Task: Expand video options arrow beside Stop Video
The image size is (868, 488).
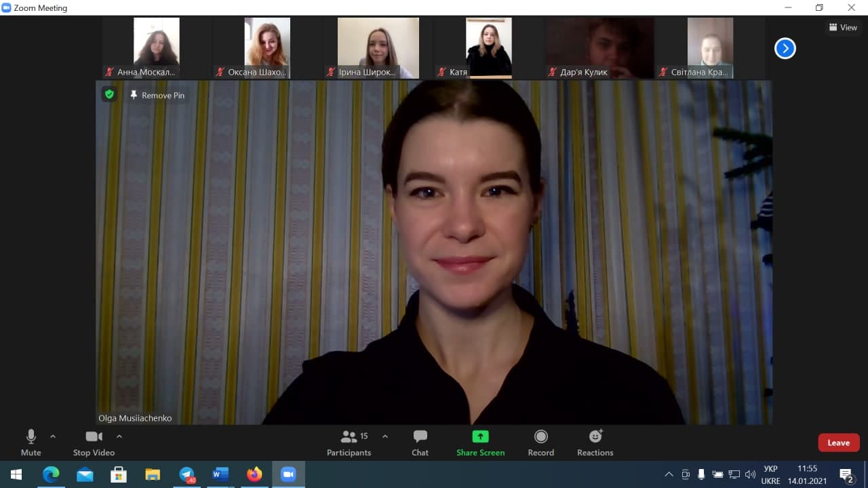Action: click(119, 436)
